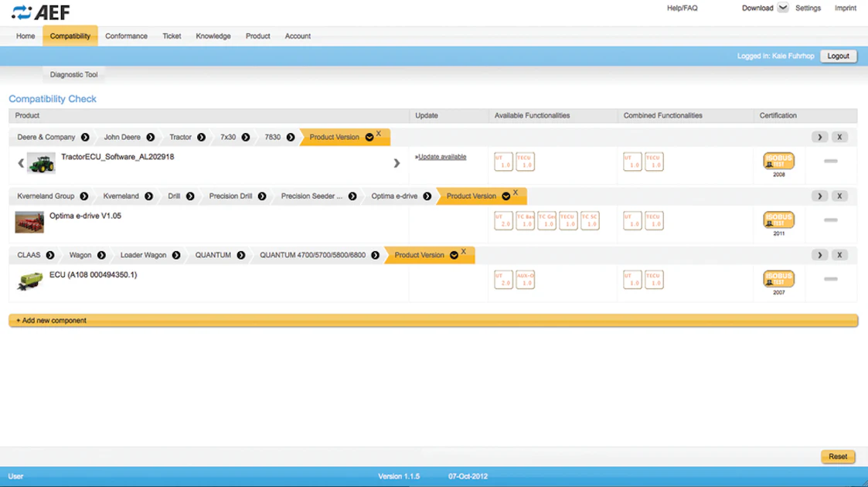The width and height of the screenshot is (868, 487).
Task: Expand the CLAAS breadcrumb arrow
Action: coord(50,255)
